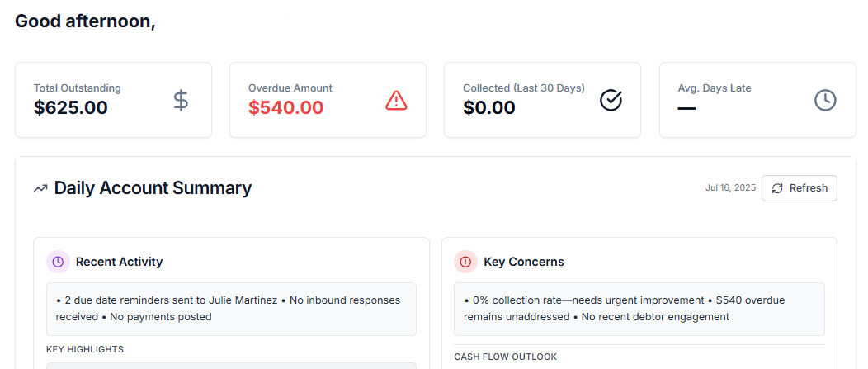
Task: Click the Cash Flow Outlook section label
Action: click(x=505, y=357)
